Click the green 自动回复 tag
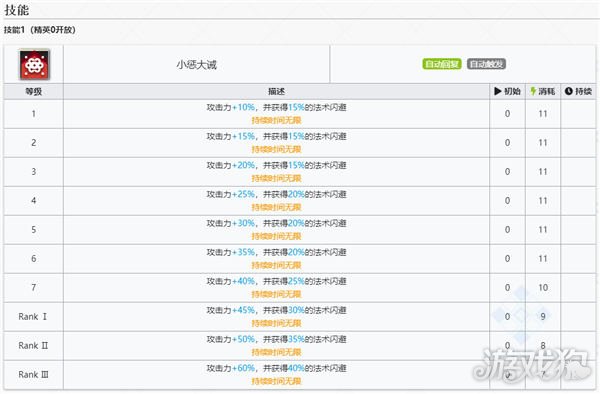The width and height of the screenshot is (600, 394). pyautogui.click(x=442, y=64)
